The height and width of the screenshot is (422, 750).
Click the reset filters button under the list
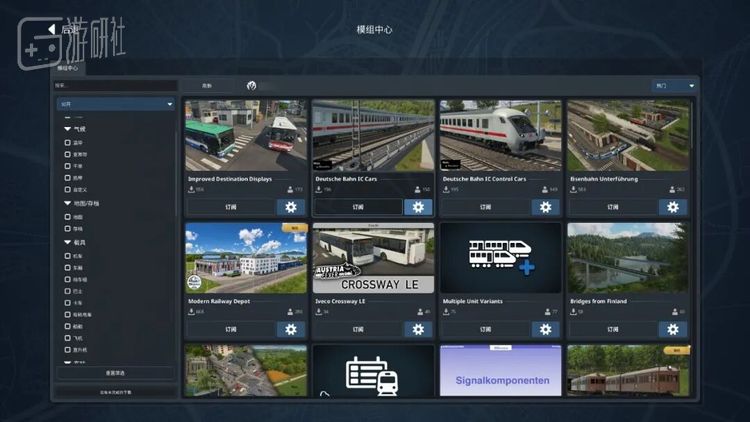[115, 373]
